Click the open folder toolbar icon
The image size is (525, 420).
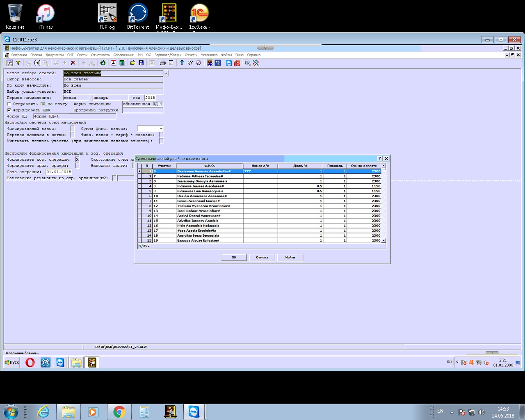coord(133,63)
